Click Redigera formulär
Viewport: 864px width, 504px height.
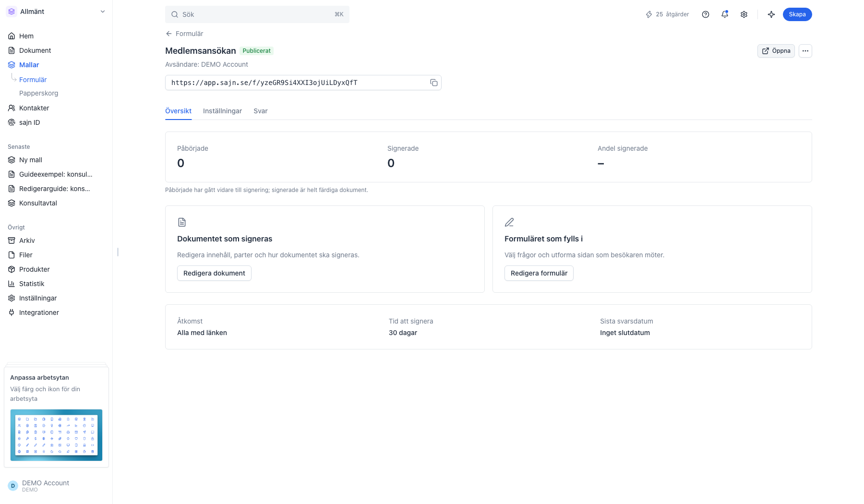pos(539,273)
